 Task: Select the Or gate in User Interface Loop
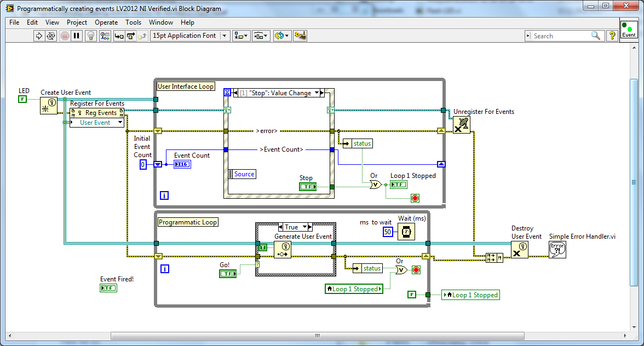pos(376,185)
